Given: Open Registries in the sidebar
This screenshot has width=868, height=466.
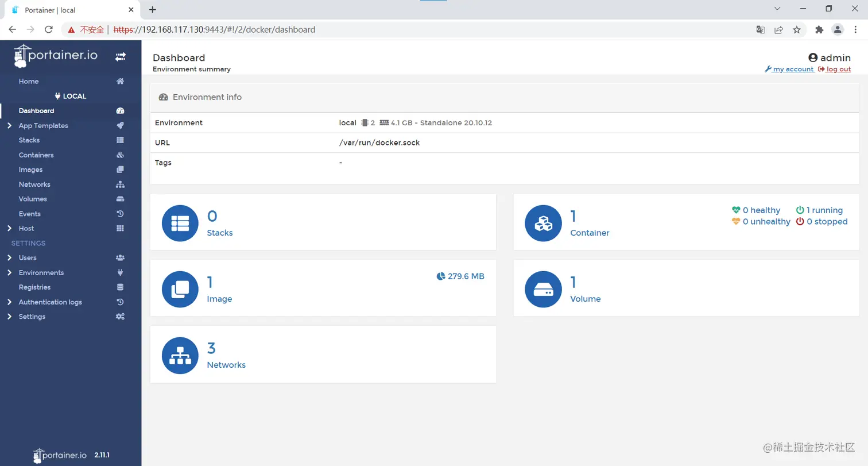Looking at the screenshot, I should [71, 287].
